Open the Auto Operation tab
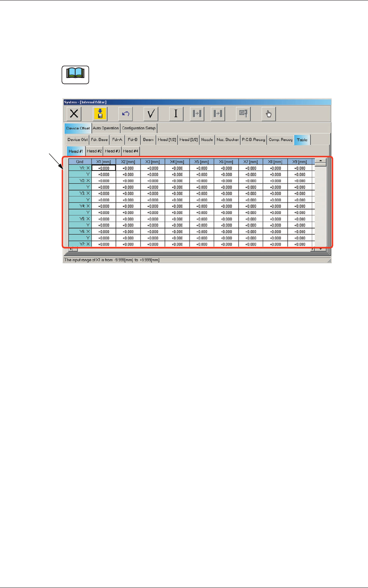368x588 pixels. pyautogui.click(x=106, y=128)
